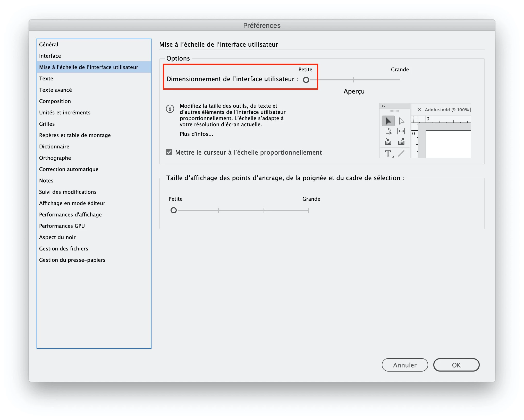This screenshot has height=420, width=524.
Task: Click the UI scaling slider handle
Action: [306, 80]
